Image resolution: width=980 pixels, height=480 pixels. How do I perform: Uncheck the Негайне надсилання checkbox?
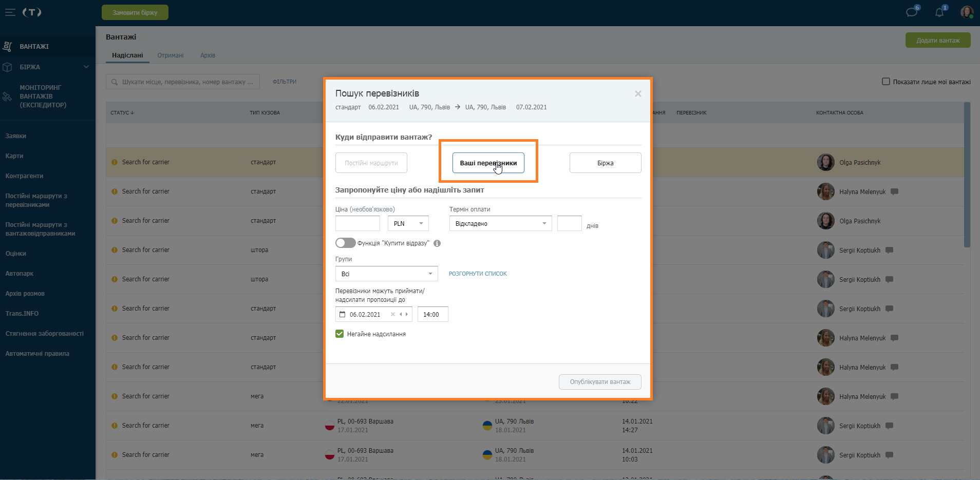tap(340, 334)
